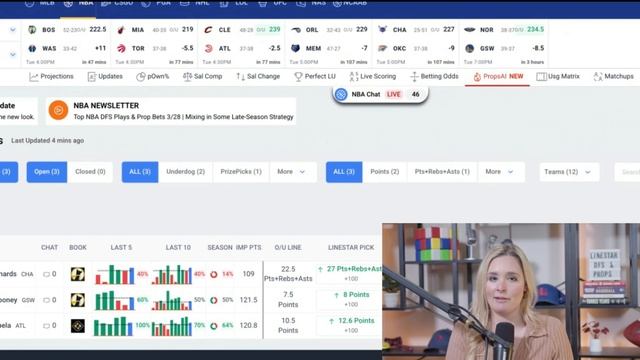Click the presenter webcam video overlay
The height and width of the screenshot is (360, 640).
[x=511, y=291]
